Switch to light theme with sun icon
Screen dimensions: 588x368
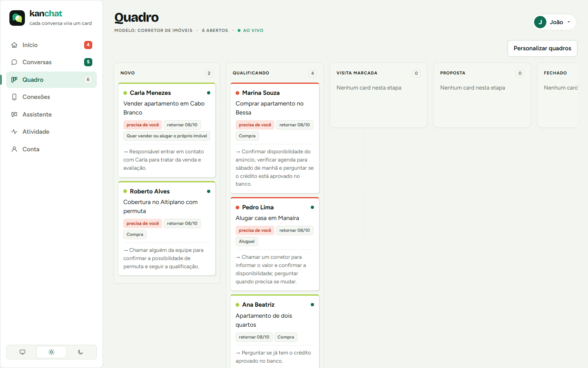(51, 352)
